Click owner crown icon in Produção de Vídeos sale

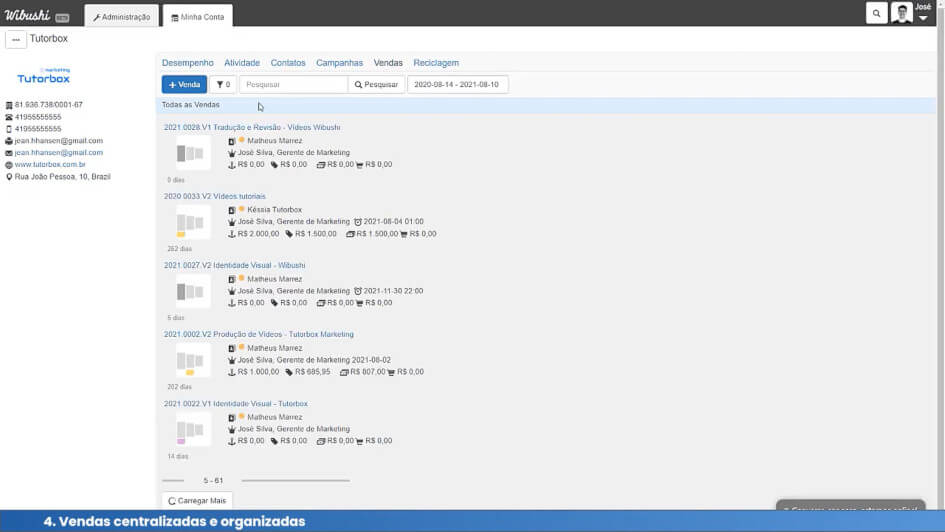coord(231,360)
